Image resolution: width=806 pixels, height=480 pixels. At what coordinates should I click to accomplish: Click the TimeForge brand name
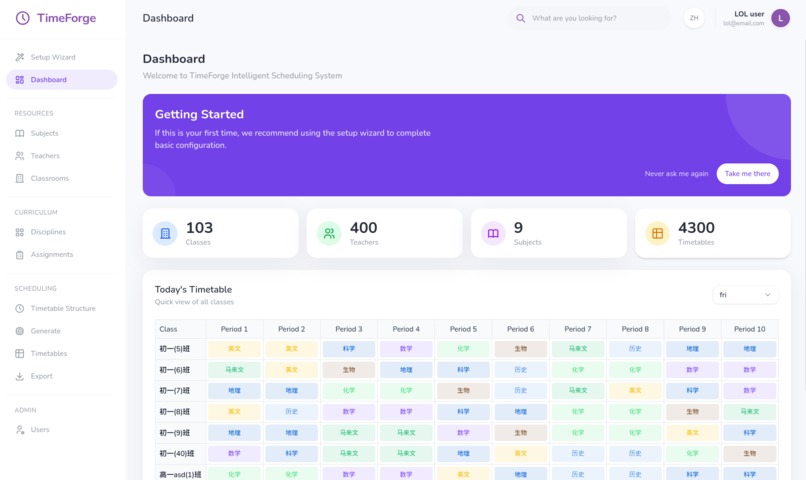tap(66, 18)
